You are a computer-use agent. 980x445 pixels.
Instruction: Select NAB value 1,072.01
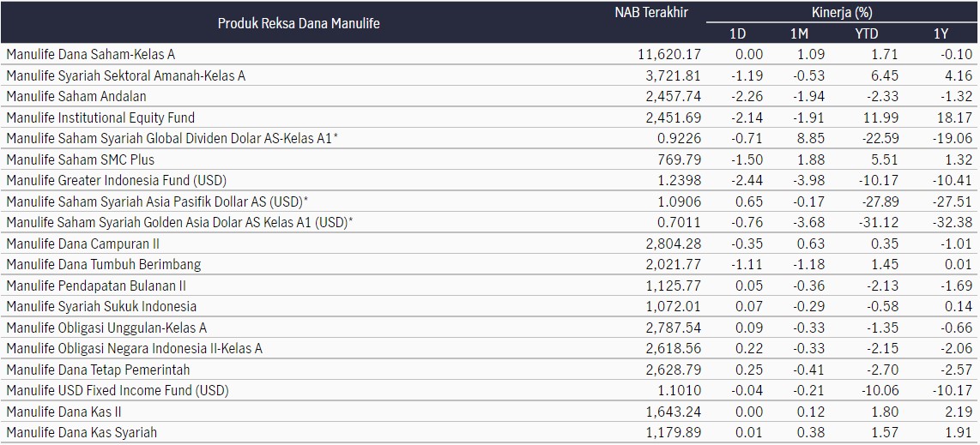tap(673, 307)
